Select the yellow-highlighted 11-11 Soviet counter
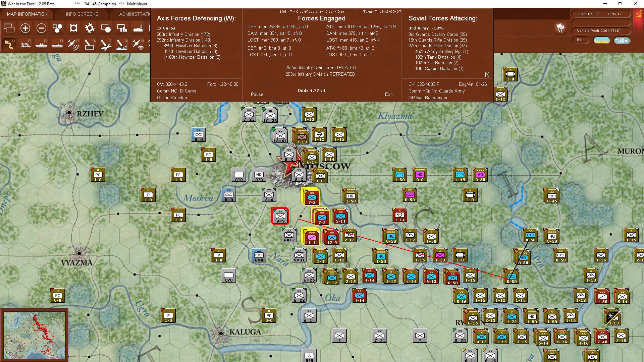Screen dimensions: 644x362 tap(311, 237)
